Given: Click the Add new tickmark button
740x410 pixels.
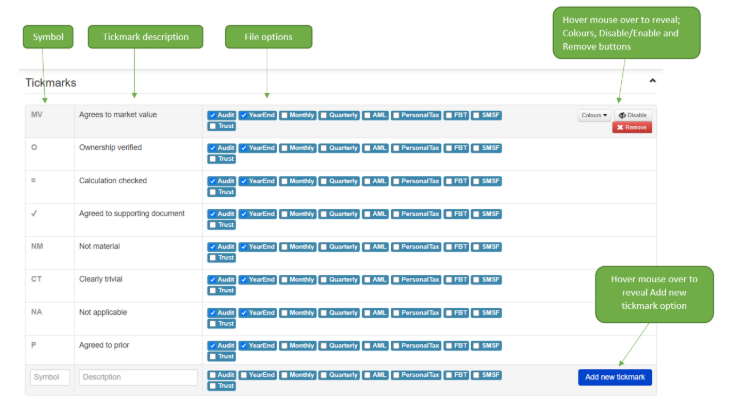Looking at the screenshot, I should (x=614, y=377).
